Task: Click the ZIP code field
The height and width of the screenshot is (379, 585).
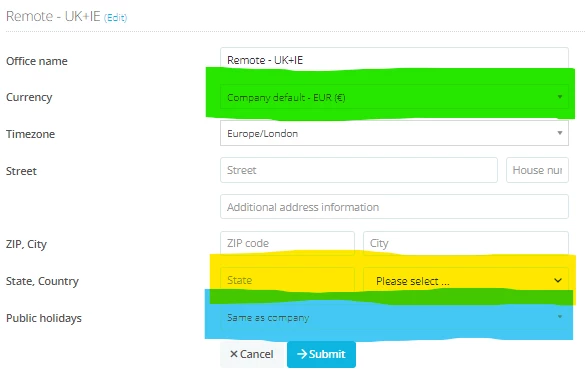Action: (287, 243)
